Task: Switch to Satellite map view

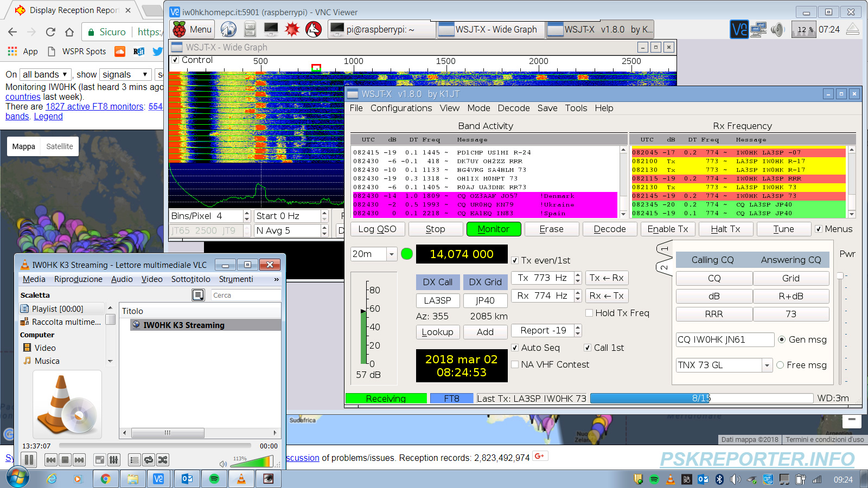Action: pos(60,146)
